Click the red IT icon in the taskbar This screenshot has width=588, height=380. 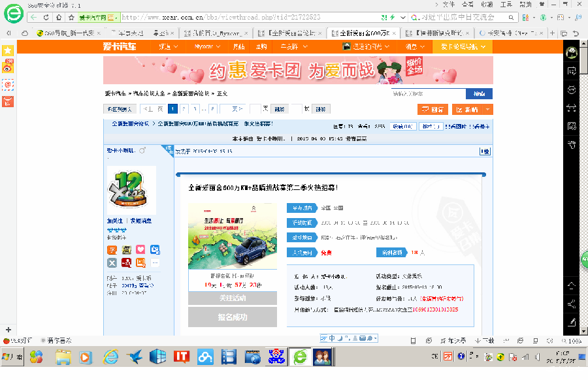(182, 356)
